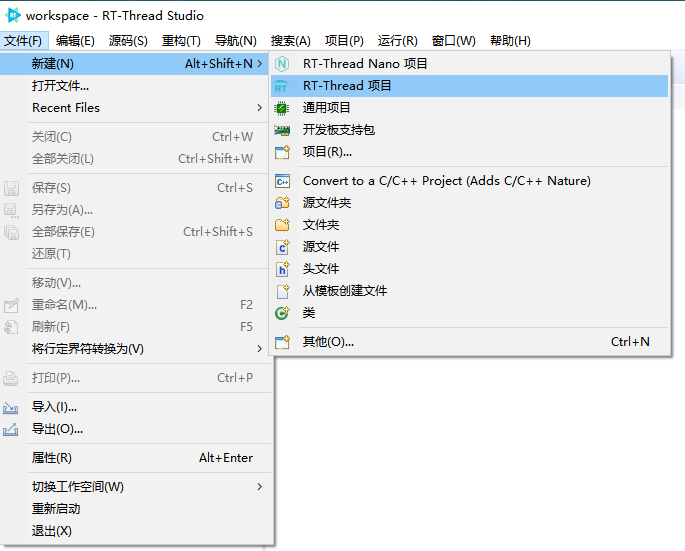Viewport: 685px width, 551px height.
Task: Select 通用项目 in the submenu
Action: pyautogui.click(x=469, y=108)
